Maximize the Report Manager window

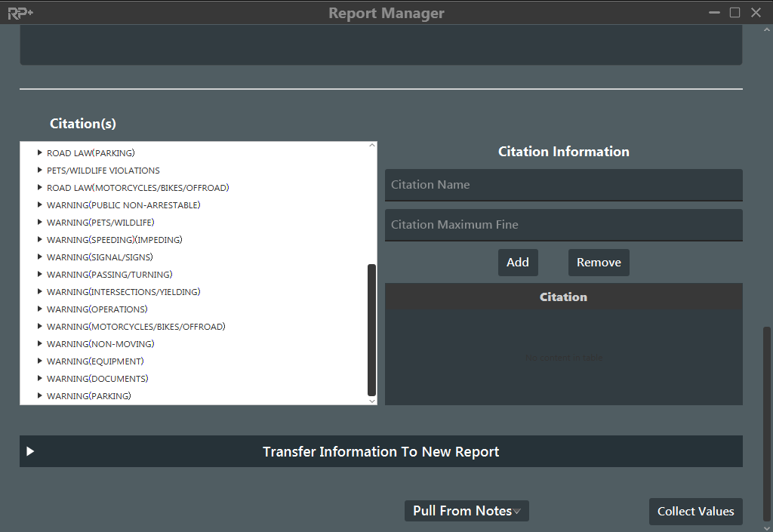735,13
